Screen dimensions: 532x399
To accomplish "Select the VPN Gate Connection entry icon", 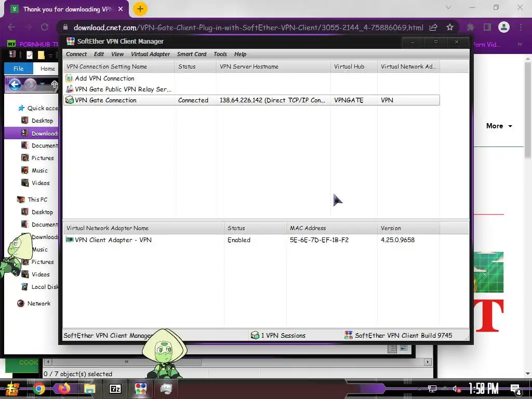I will coord(69,100).
